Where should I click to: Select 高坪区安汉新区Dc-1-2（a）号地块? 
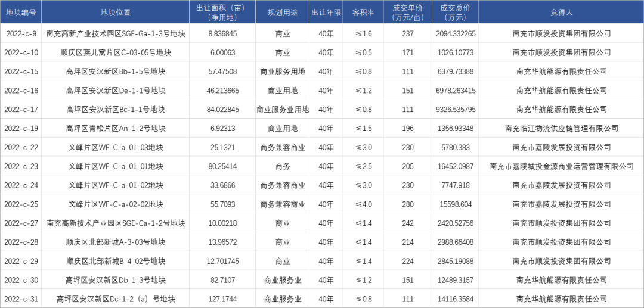[x=116, y=299]
